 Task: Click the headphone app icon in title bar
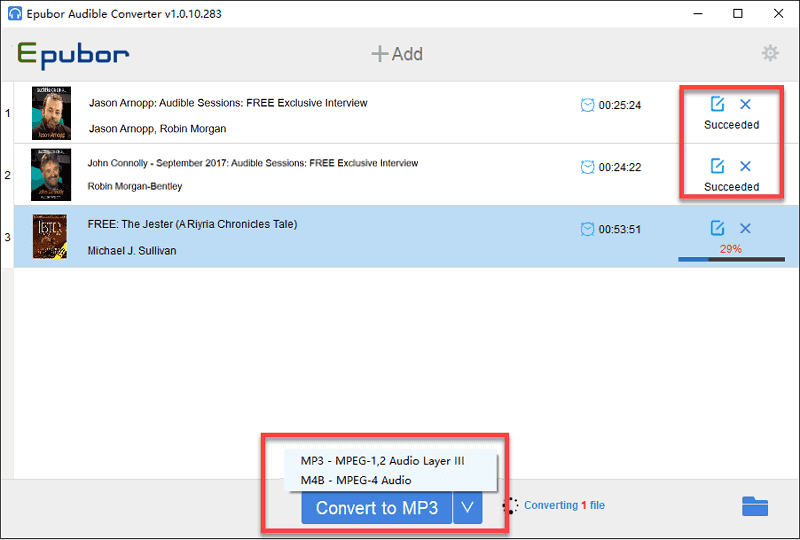[x=15, y=13]
